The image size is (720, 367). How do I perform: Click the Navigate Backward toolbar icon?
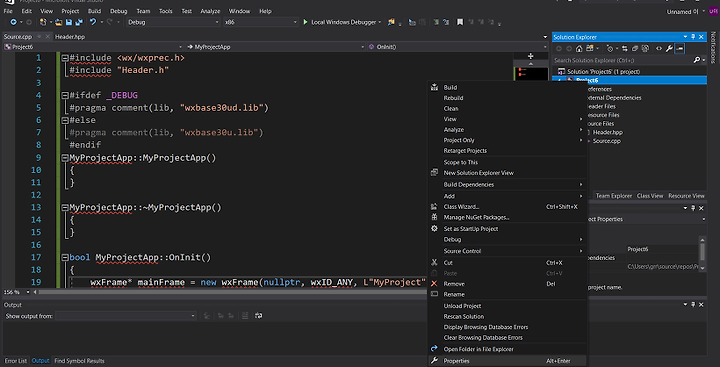tap(14, 22)
